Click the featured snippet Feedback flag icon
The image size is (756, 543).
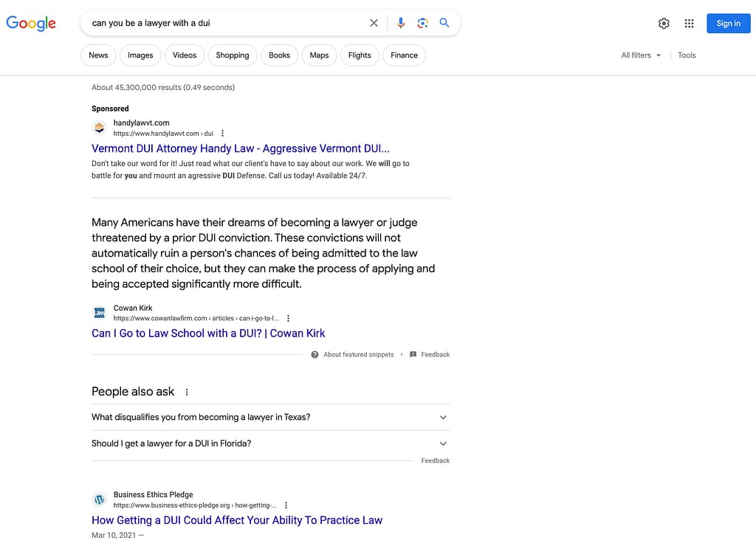tap(413, 355)
